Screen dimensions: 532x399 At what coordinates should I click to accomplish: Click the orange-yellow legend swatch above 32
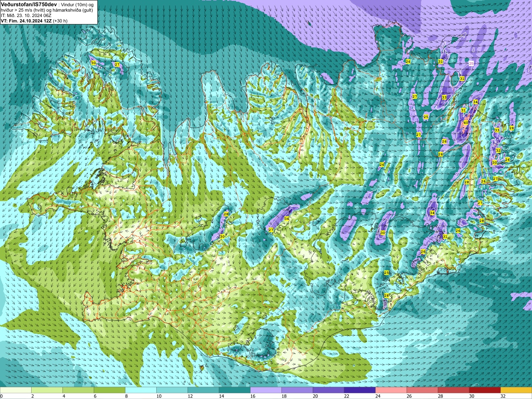(x=516, y=390)
